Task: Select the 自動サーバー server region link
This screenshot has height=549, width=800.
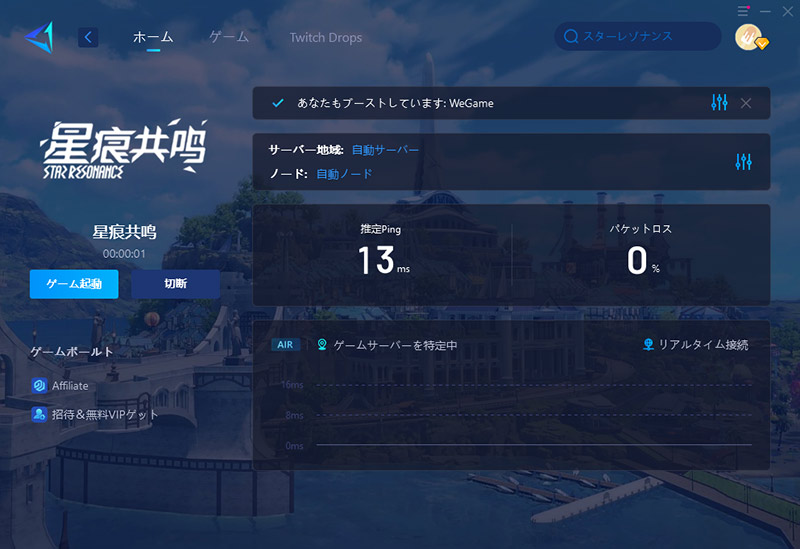Action: pos(385,150)
